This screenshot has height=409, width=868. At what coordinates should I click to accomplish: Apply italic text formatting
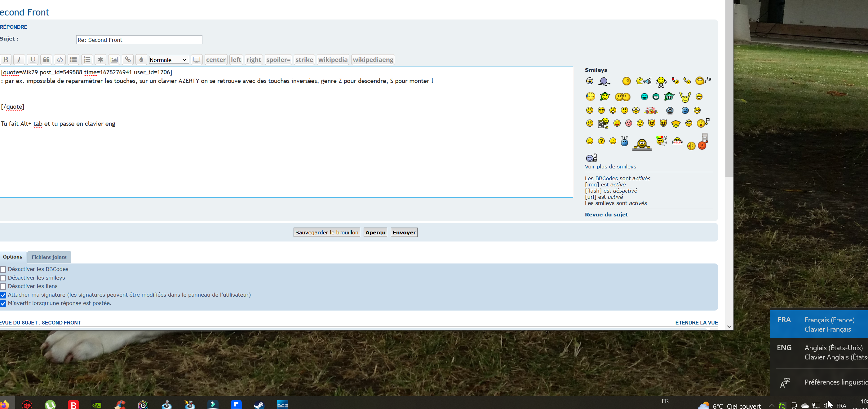click(x=19, y=59)
